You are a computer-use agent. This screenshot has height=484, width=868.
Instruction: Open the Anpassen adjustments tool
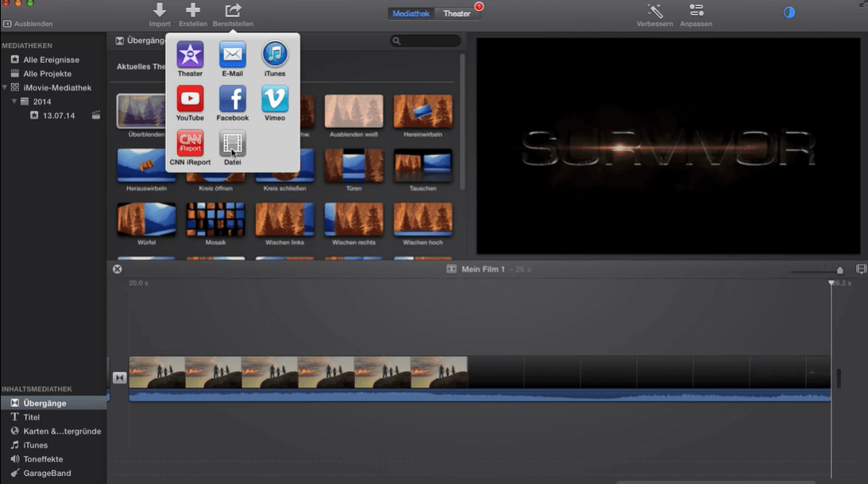pyautogui.click(x=696, y=10)
